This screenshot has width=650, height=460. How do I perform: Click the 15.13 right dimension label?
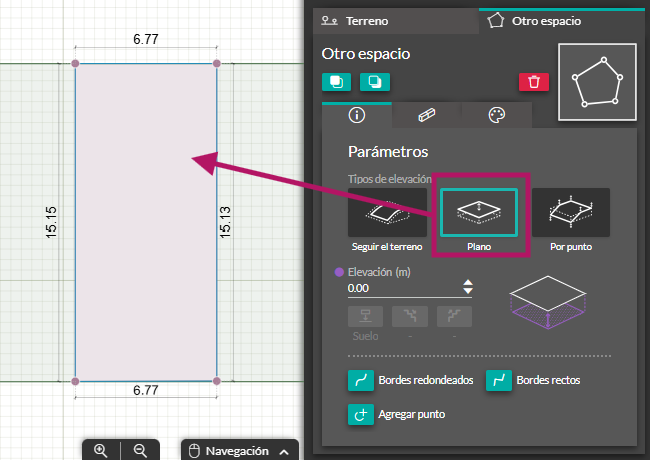pyautogui.click(x=225, y=223)
